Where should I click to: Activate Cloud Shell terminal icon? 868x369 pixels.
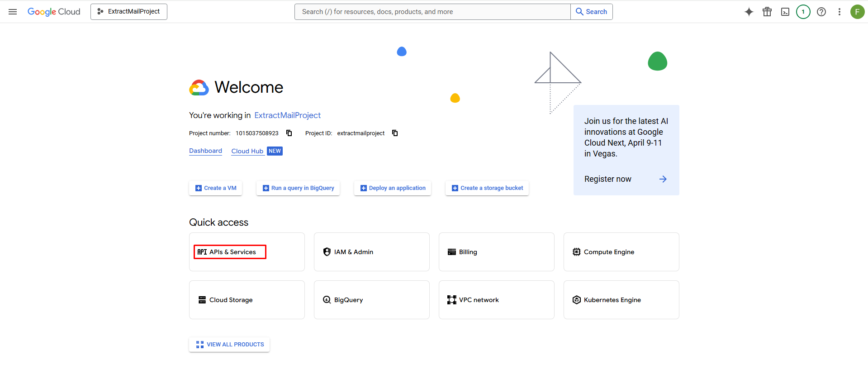pos(785,12)
